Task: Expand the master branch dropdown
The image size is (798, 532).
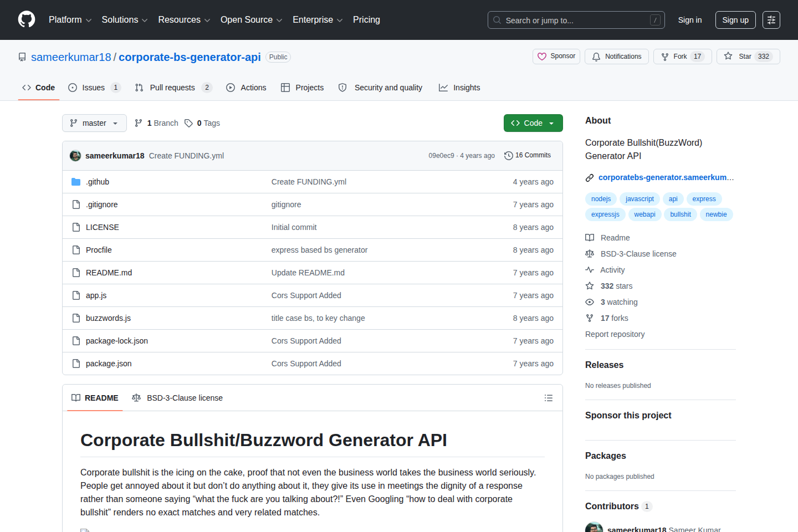Action: pos(94,122)
